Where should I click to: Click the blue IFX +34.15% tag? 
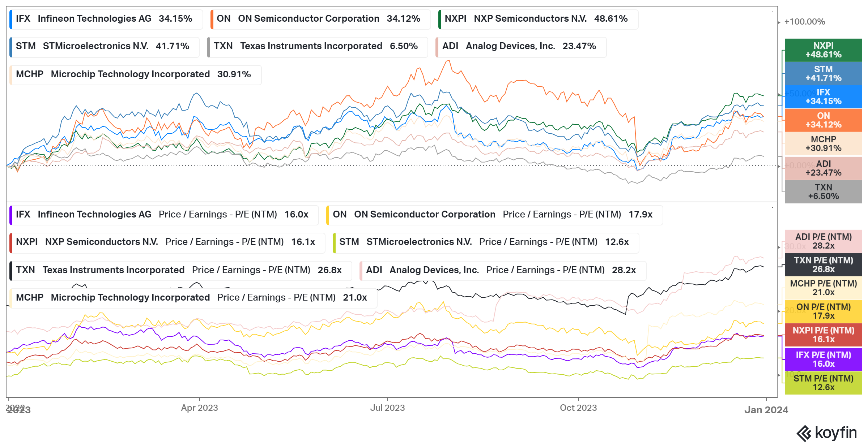823,97
